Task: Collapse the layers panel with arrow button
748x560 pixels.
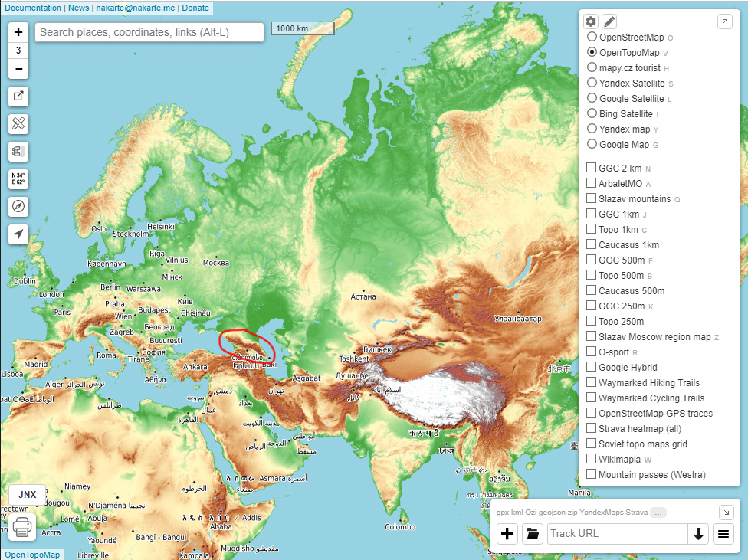Action: (724, 21)
